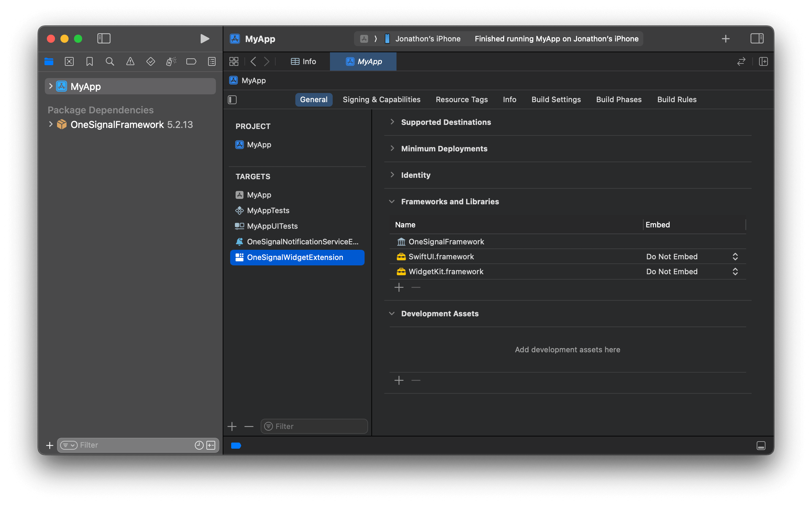
Task: Expand the Identity section
Action: [392, 175]
